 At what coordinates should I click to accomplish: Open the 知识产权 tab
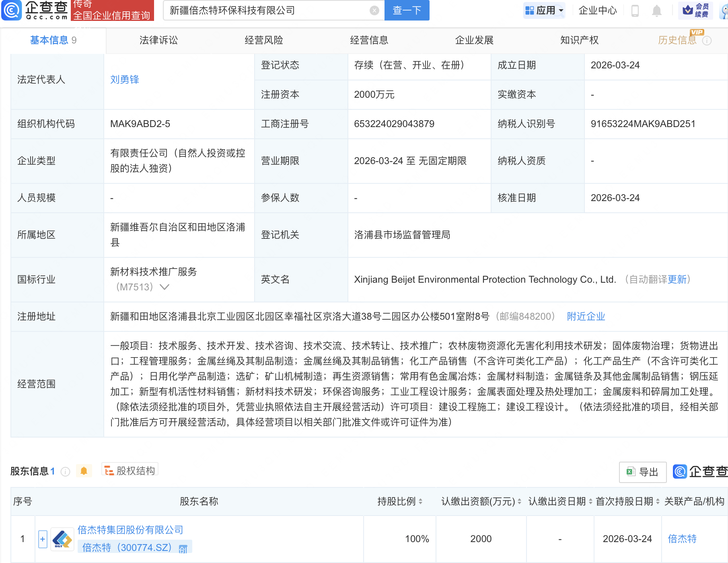(x=579, y=40)
